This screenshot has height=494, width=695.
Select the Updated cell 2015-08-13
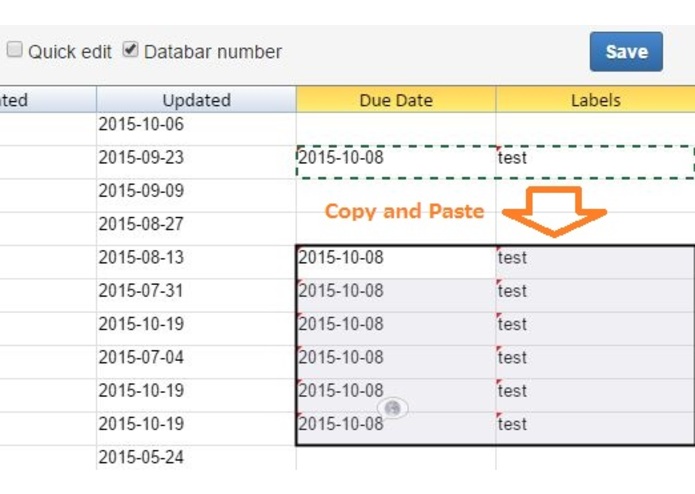pos(196,262)
